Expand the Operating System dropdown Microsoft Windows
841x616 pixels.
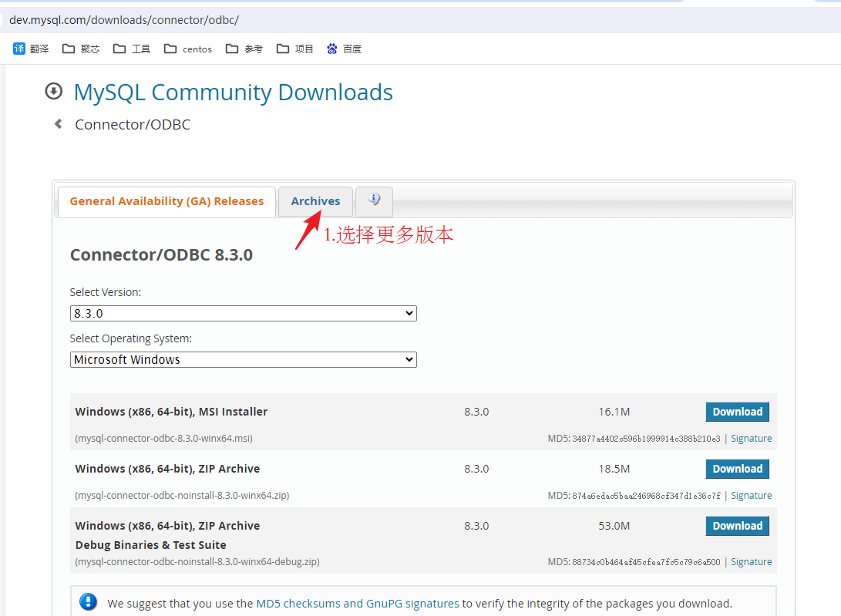244,359
